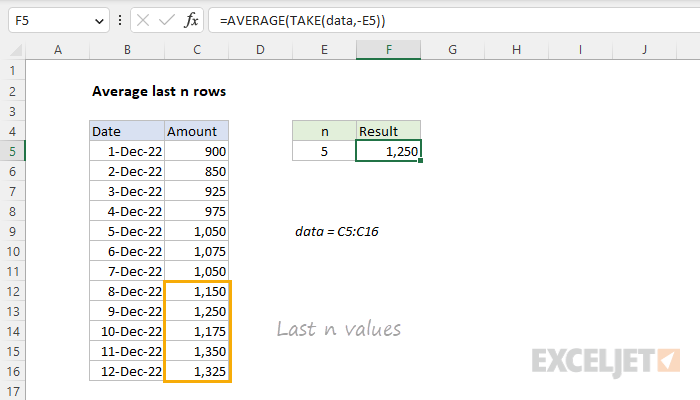Image resolution: width=700 pixels, height=400 pixels.
Task: Select column B header
Action: click(127, 50)
